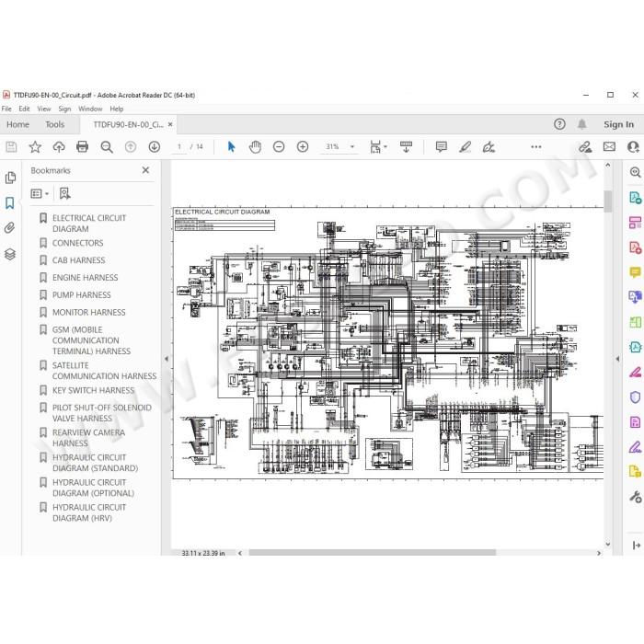Image resolution: width=644 pixels, height=644 pixels.
Task: Open PUMP HARNESS bookmark
Action: (x=81, y=295)
